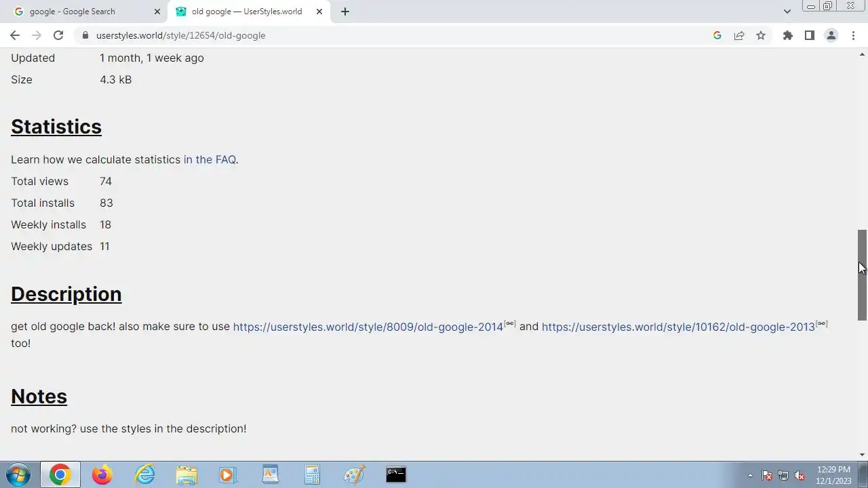Open Google search side icon in address bar

tap(717, 35)
